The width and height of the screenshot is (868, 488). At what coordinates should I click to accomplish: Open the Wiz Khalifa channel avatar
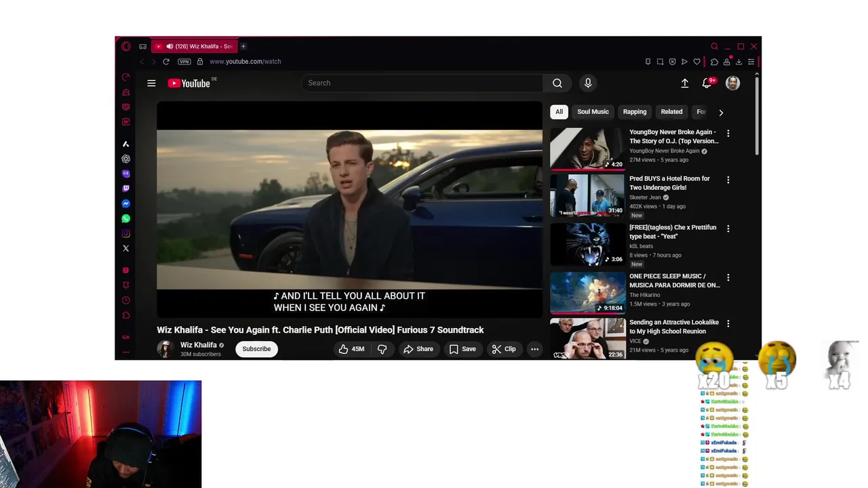tap(165, 349)
